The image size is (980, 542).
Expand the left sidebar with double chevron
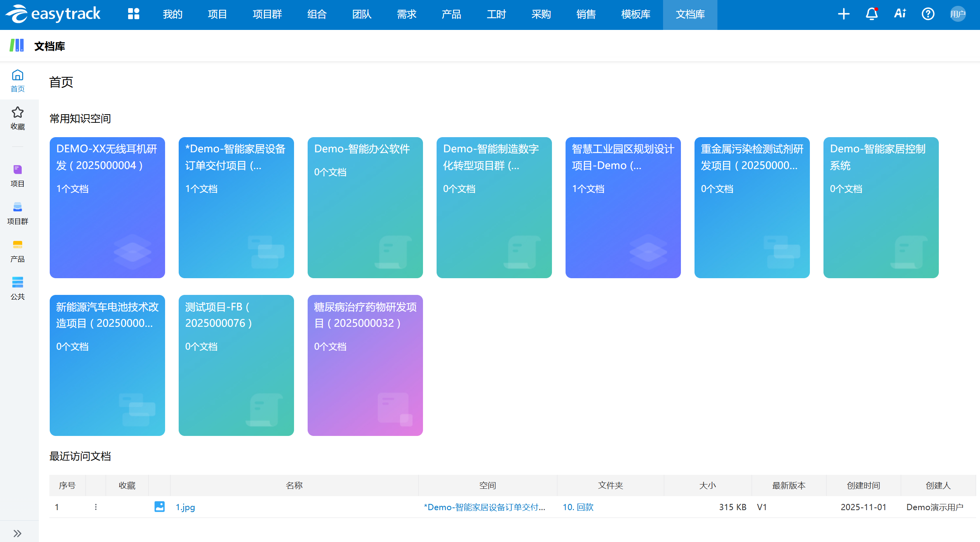(17, 533)
